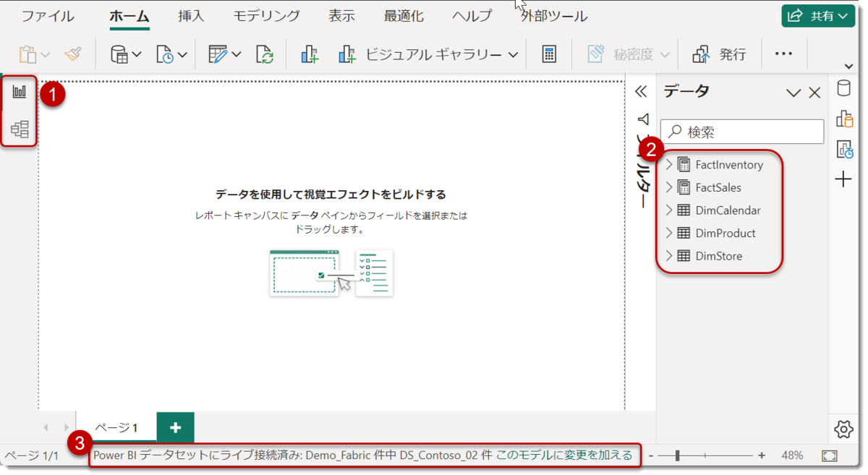Open the ビジュアル ギャラリー chart icon

(347, 54)
